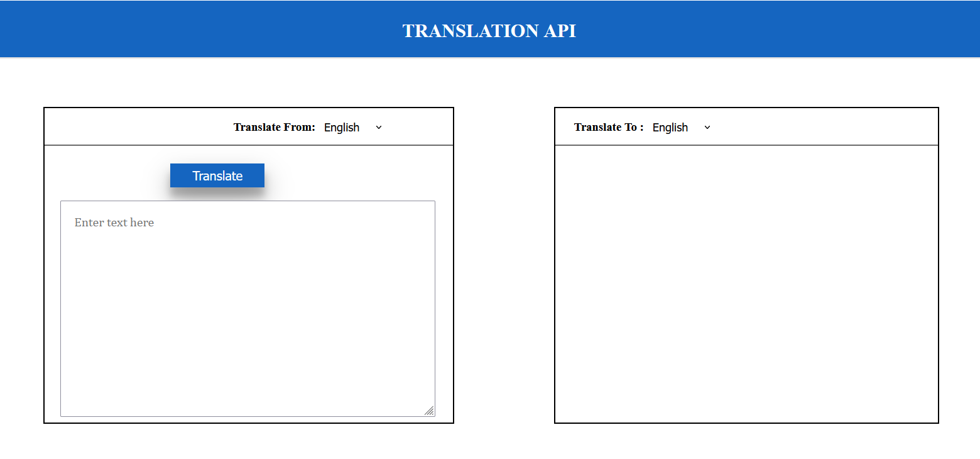
Task: Open the Translate From language dropdown
Action: pos(352,127)
